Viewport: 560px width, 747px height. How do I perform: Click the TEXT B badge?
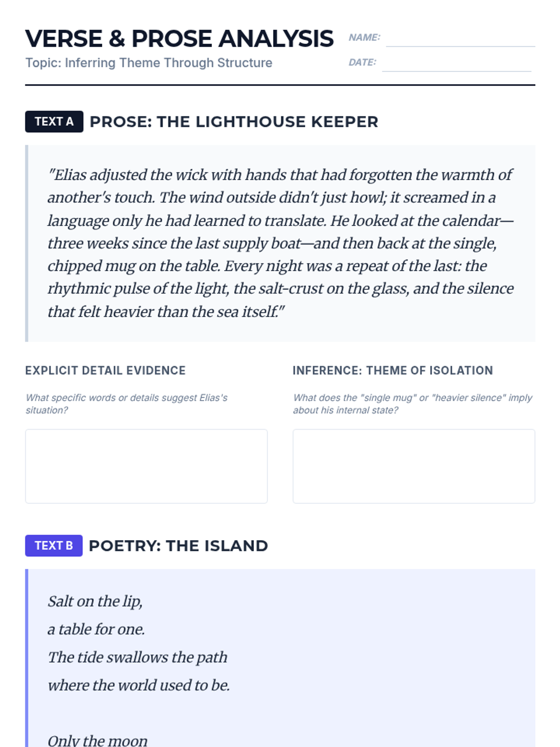pos(54,546)
